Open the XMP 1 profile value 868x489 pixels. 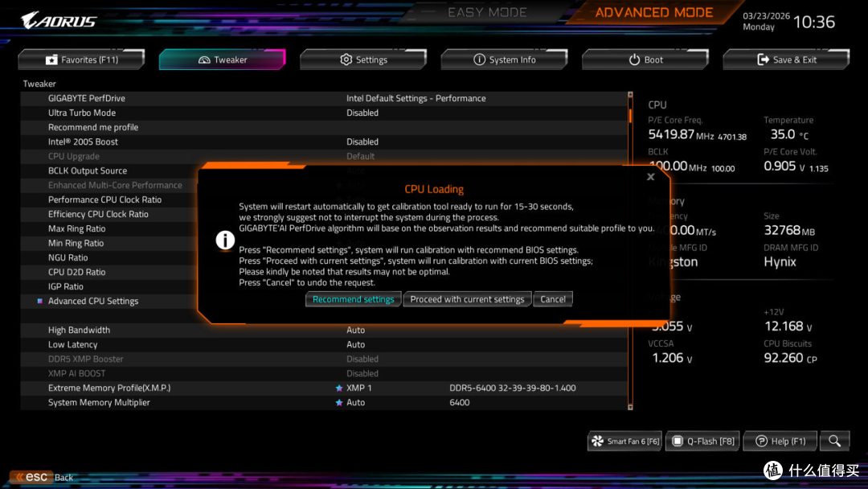click(358, 388)
